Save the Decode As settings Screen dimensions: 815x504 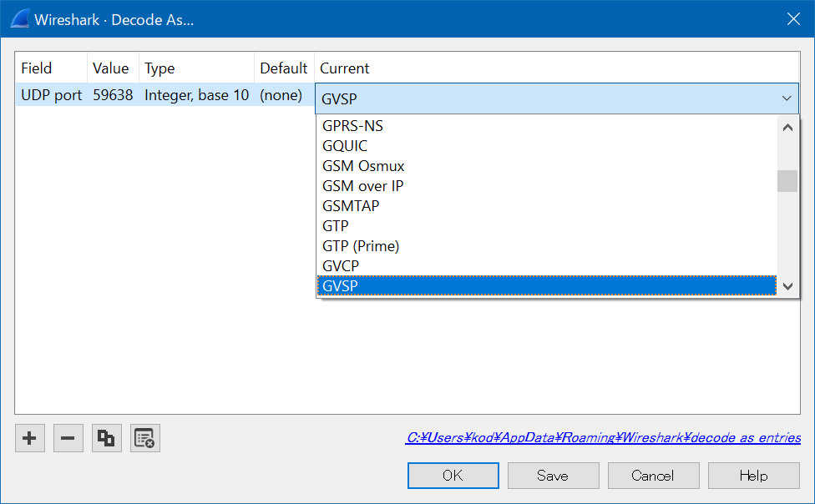click(553, 476)
